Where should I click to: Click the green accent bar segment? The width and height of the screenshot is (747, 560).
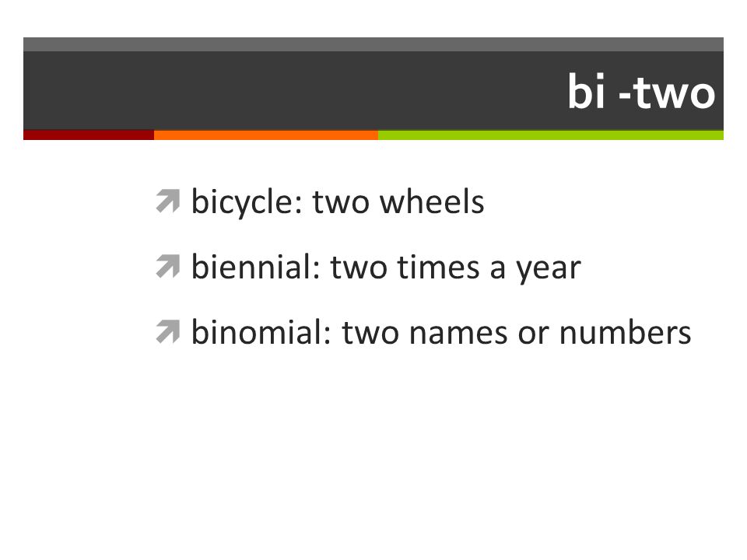(x=551, y=135)
